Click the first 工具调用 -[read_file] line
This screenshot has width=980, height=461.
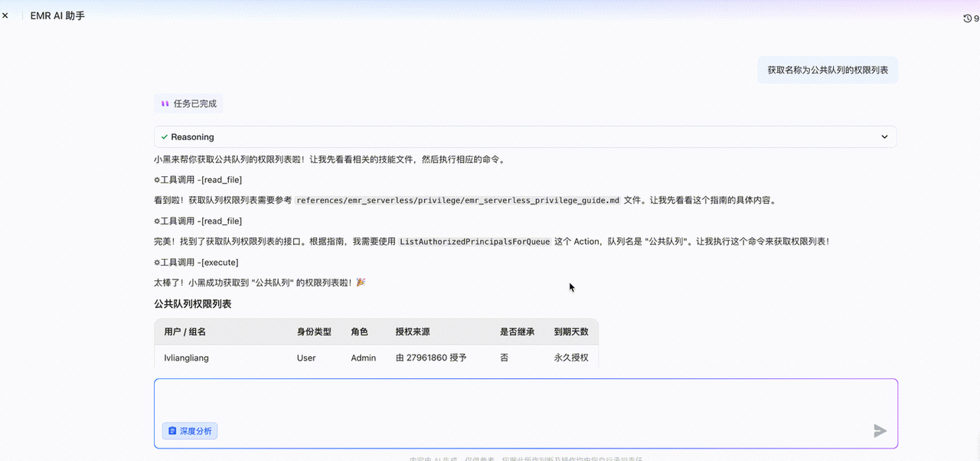click(198, 180)
